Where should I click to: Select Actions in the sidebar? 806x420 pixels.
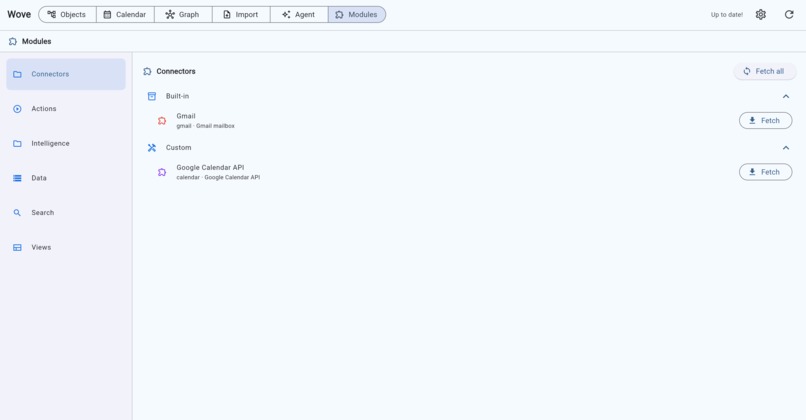tap(66, 108)
